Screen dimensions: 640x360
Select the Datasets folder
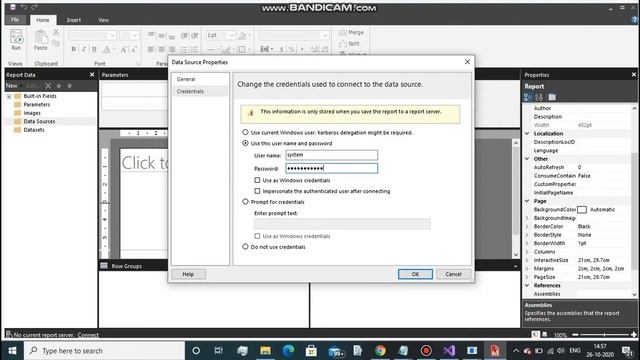click(x=34, y=130)
